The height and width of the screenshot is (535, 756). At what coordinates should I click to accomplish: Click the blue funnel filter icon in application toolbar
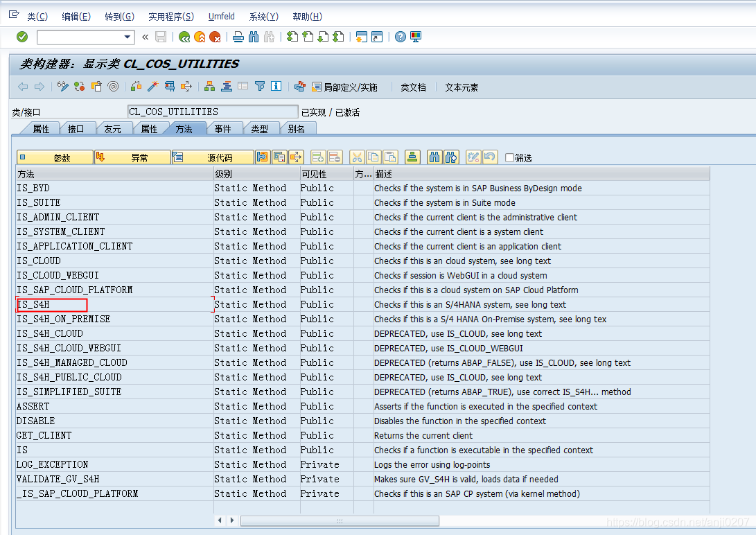(260, 87)
